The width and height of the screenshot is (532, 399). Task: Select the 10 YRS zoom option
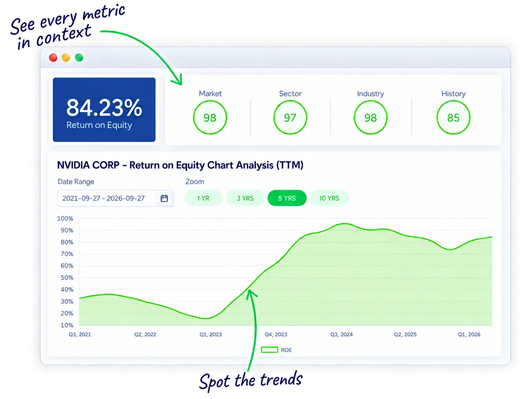point(329,198)
